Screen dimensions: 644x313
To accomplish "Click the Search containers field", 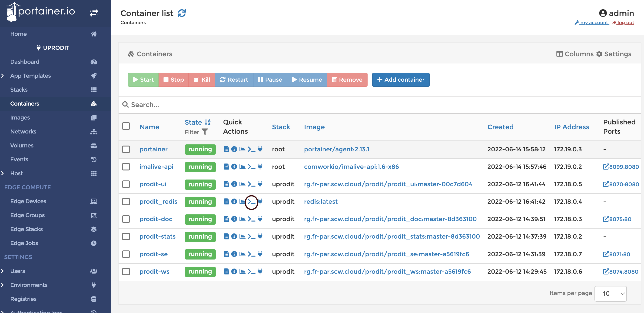I will pos(379,105).
